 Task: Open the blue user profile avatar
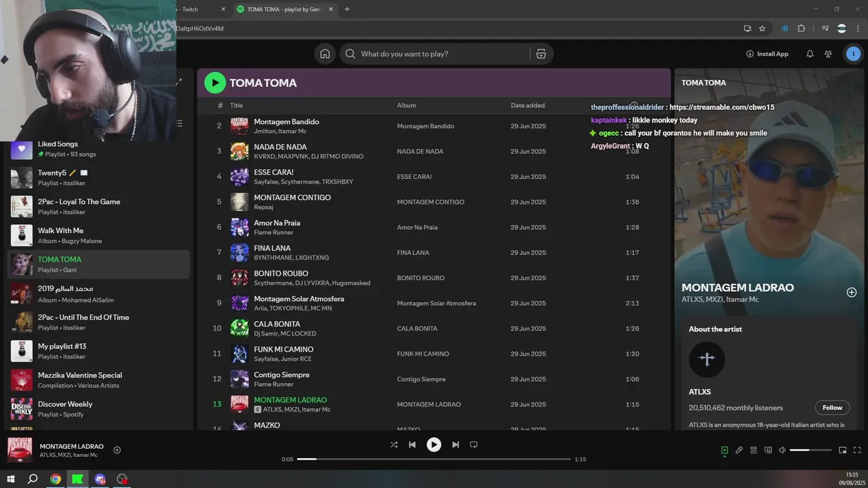[853, 54]
